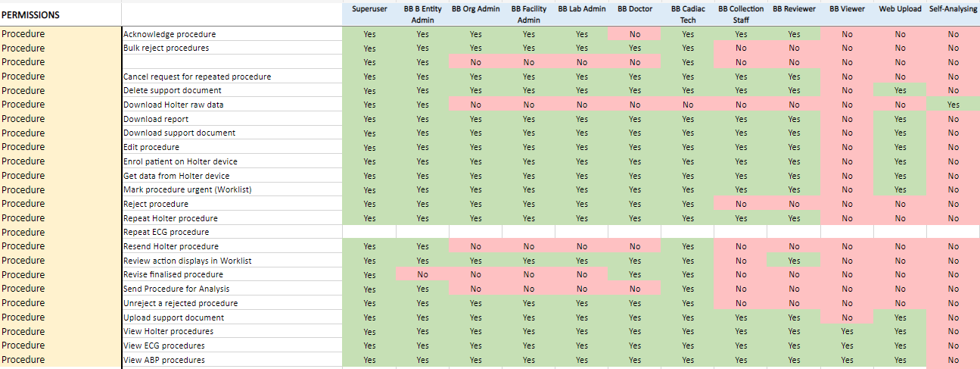
Task: Select the empty 'Repeat ECG procedure' Superuser cell
Action: pyautogui.click(x=369, y=232)
